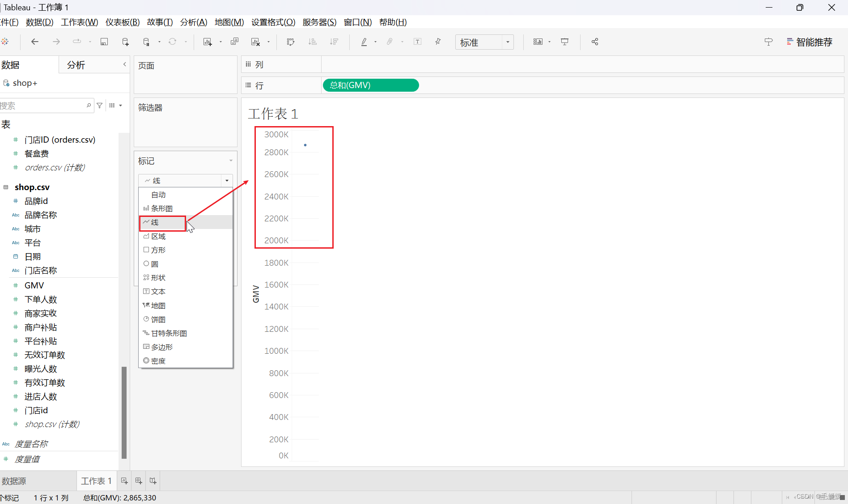Click the duplicate sheet icon
The height and width of the screenshot is (504, 848).
click(234, 42)
